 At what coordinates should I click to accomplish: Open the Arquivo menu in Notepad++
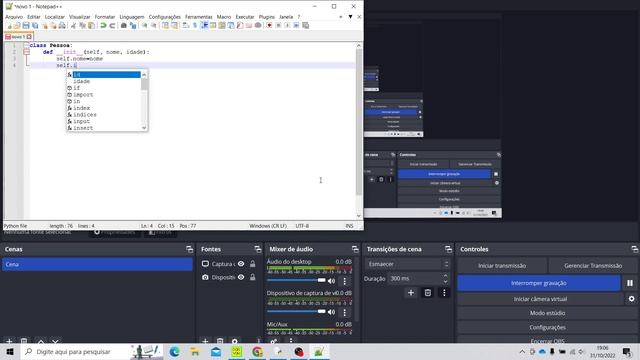coord(14,17)
